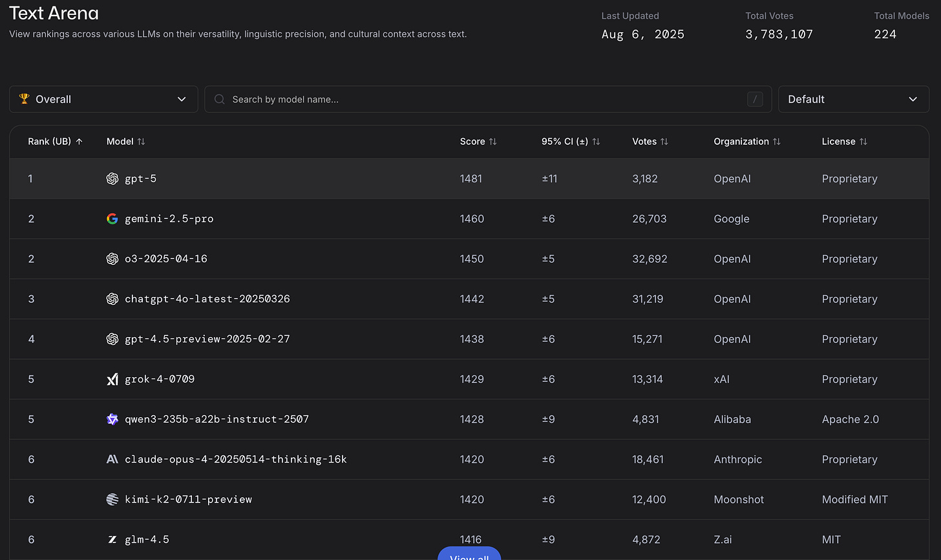Click the Moonshot logo beside kimi-k2-0711-preview
This screenshot has width=941, height=560.
pyautogui.click(x=112, y=499)
